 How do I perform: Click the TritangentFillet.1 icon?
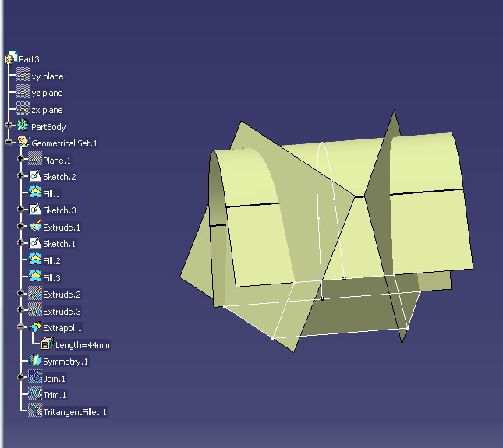35,411
